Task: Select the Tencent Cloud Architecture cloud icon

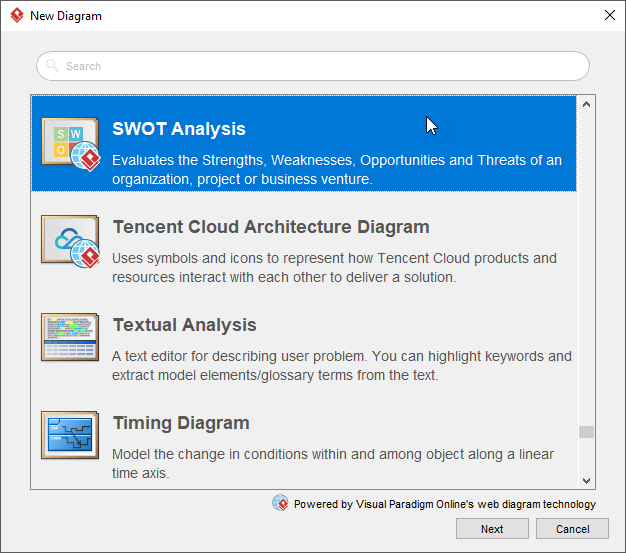Action: point(70,241)
